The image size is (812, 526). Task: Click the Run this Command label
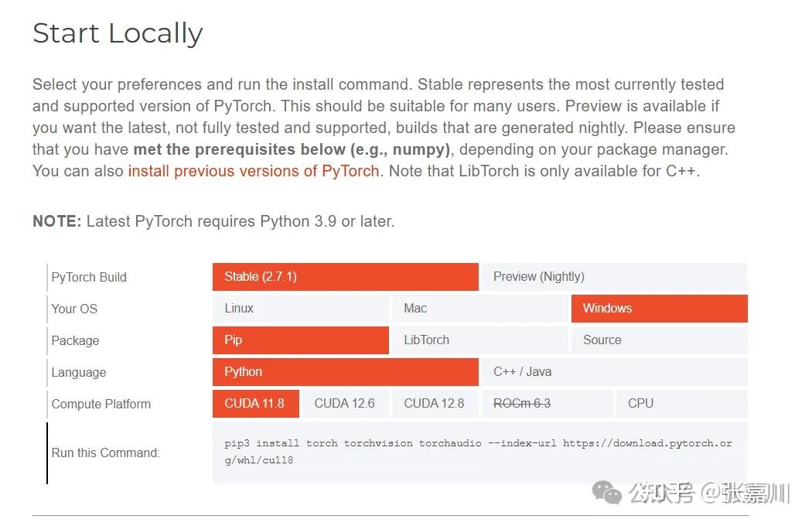click(105, 453)
